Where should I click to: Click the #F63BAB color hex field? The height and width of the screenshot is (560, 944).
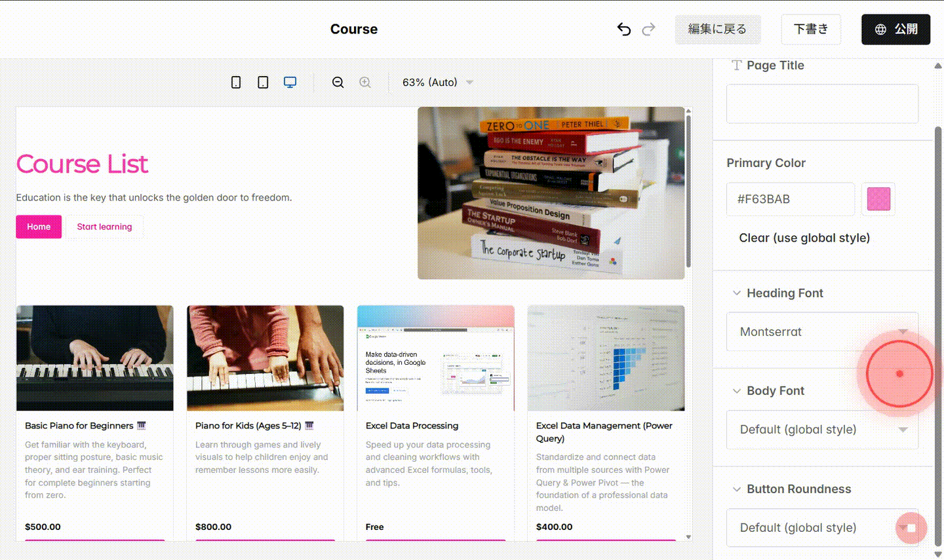pos(791,199)
